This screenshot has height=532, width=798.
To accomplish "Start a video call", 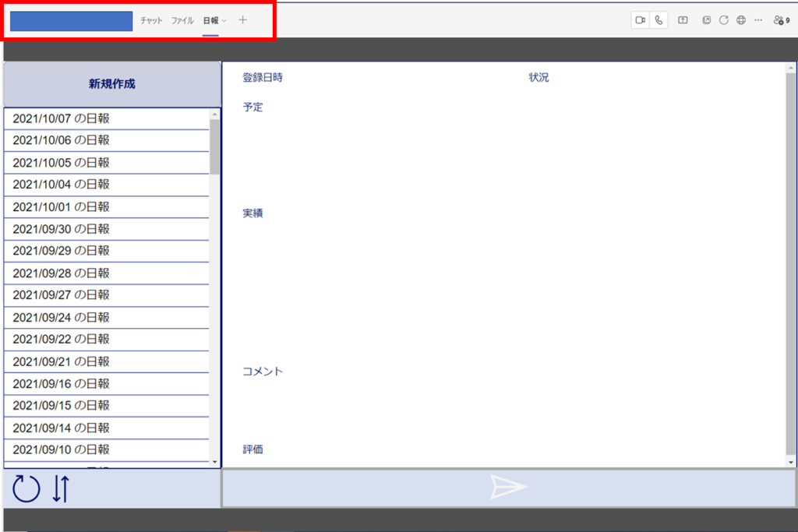I will (x=640, y=20).
